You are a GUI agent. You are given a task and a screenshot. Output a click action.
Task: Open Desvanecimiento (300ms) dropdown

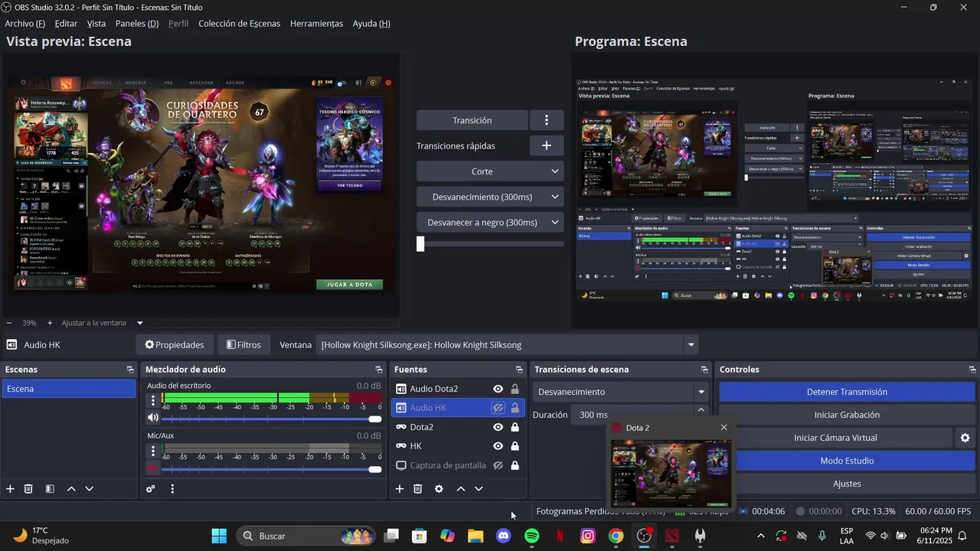click(x=490, y=197)
